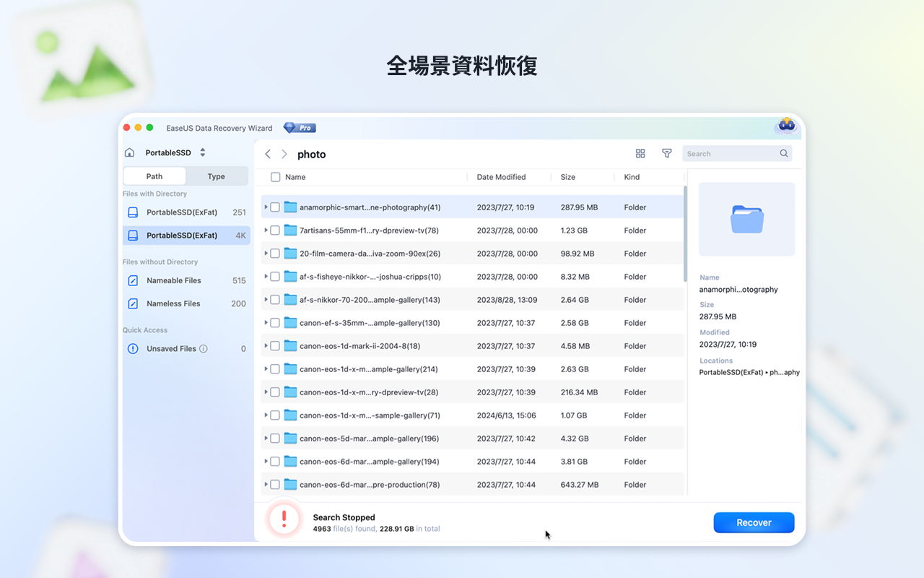This screenshot has height=578, width=924.
Task: Click folder icon of canon-eos-6d-mar...pre-production(78)
Action: point(290,484)
